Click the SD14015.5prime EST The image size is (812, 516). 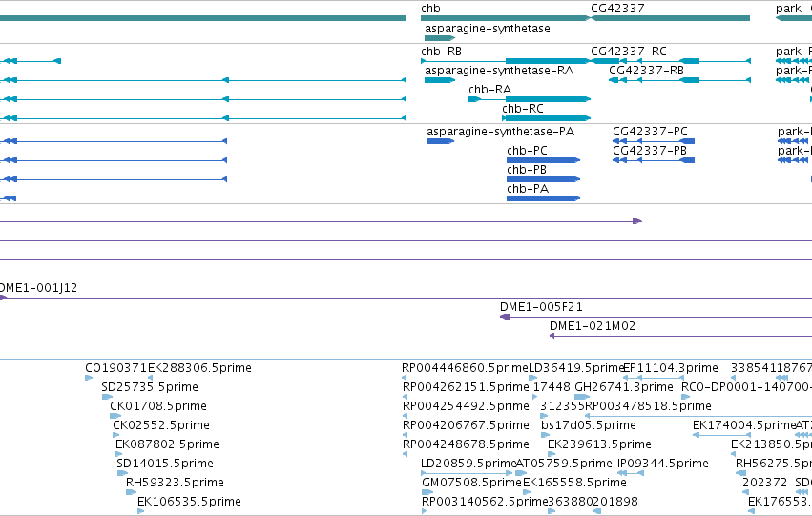[122, 473]
